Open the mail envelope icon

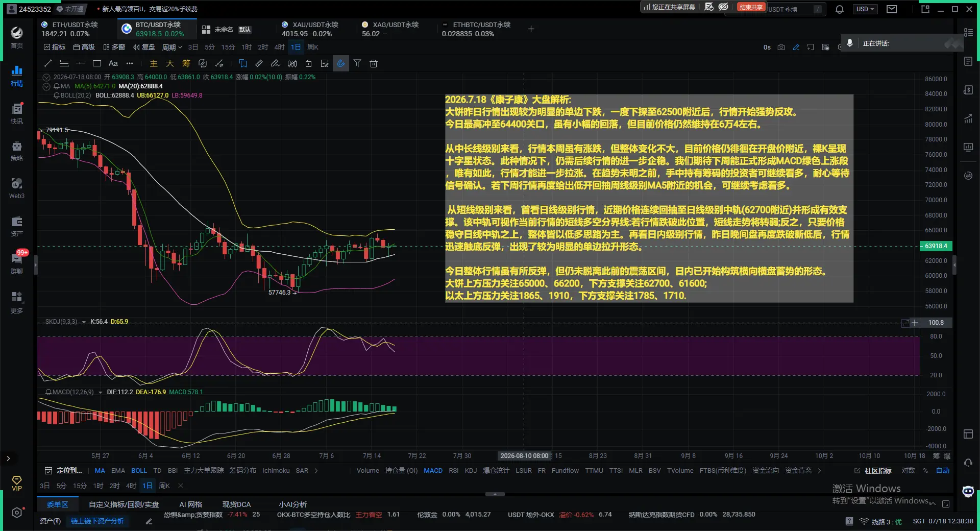point(892,9)
